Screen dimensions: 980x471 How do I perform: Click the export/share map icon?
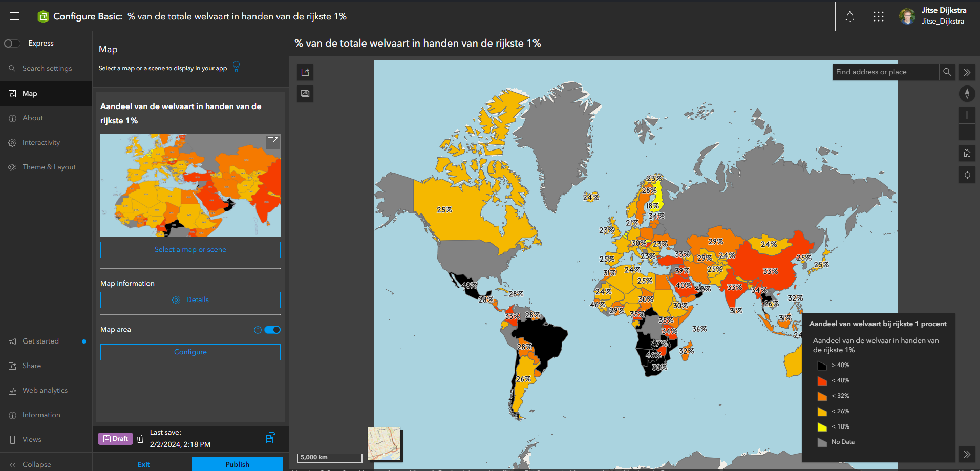click(x=305, y=72)
